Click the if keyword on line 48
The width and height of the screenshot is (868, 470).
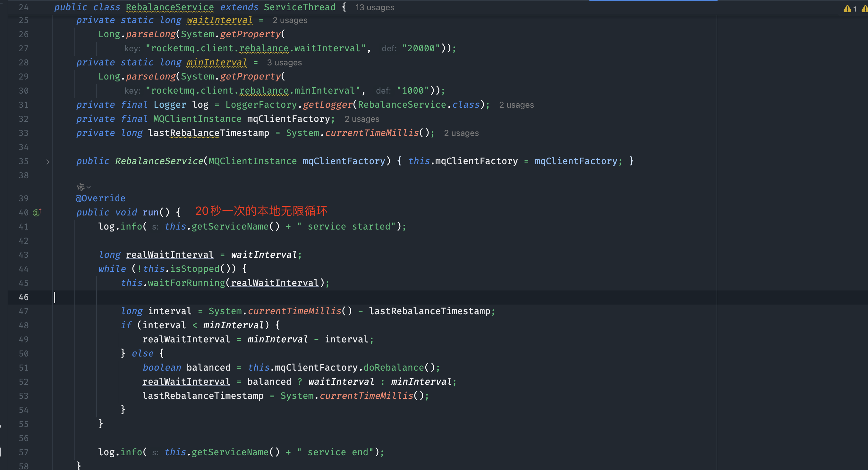(126, 325)
